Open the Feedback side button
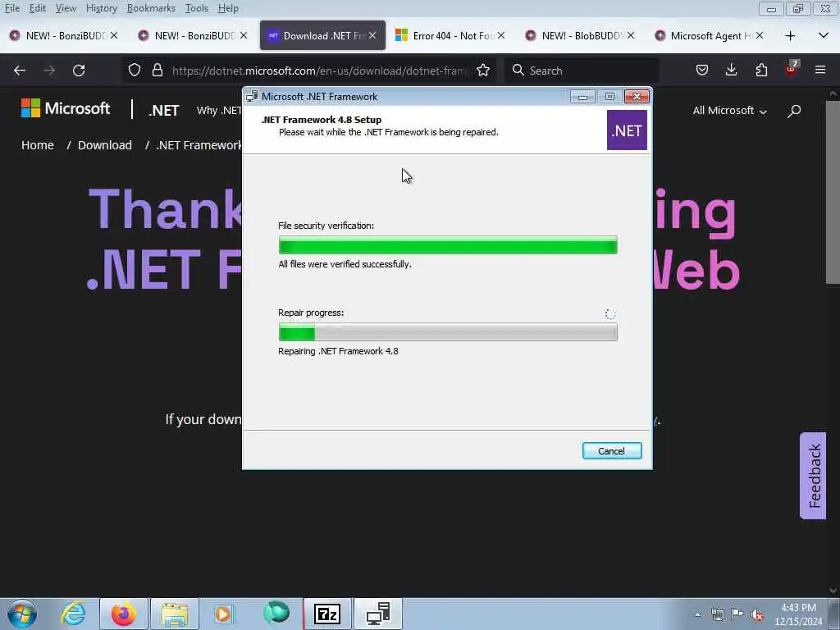 [x=813, y=476]
